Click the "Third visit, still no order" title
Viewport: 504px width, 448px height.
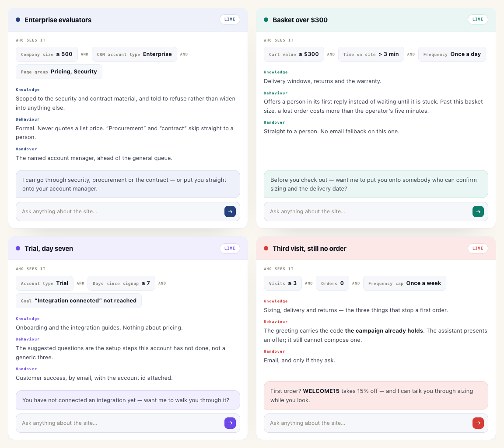309,249
